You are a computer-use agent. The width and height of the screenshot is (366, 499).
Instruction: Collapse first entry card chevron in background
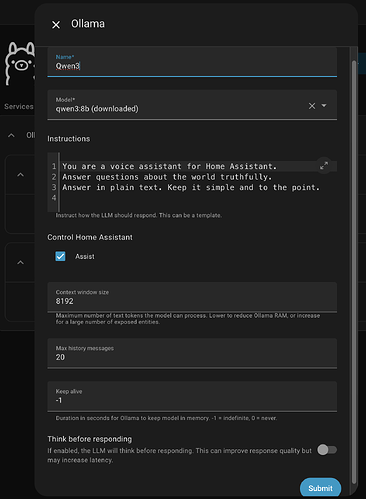[20, 175]
